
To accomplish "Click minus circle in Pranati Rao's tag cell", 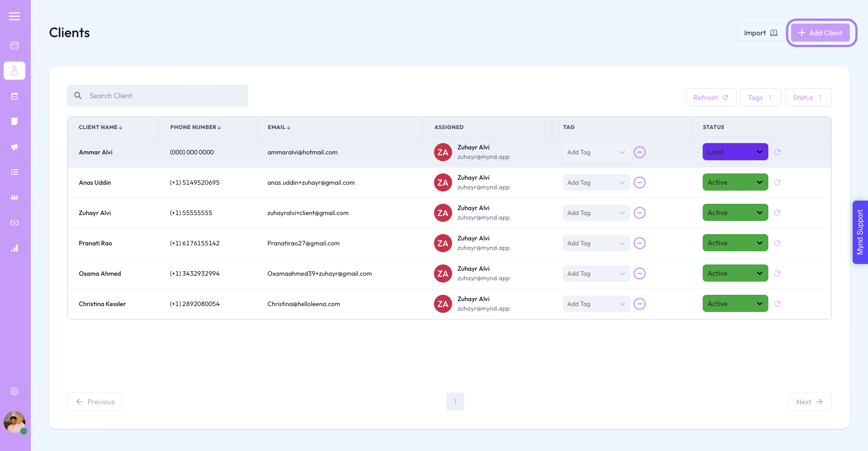I will 640,243.
